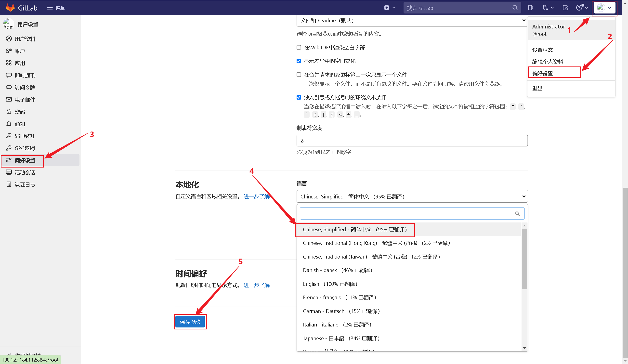Open the to-do list checkmark icon

[x=565, y=8]
